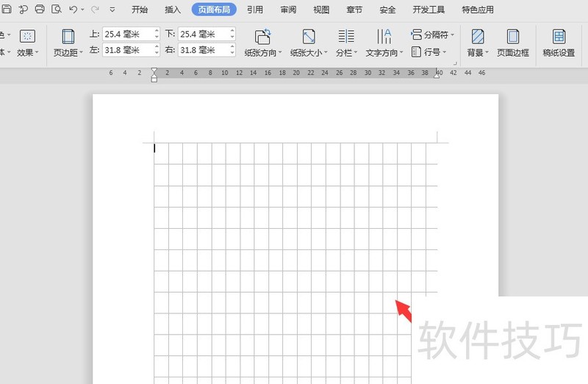Expand the 背景 dropdown arrow

coord(487,52)
